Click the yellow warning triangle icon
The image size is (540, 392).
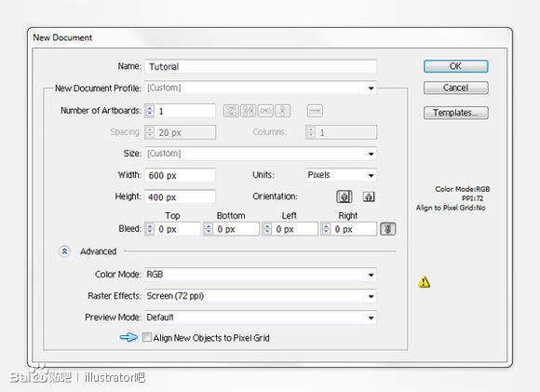(x=424, y=282)
